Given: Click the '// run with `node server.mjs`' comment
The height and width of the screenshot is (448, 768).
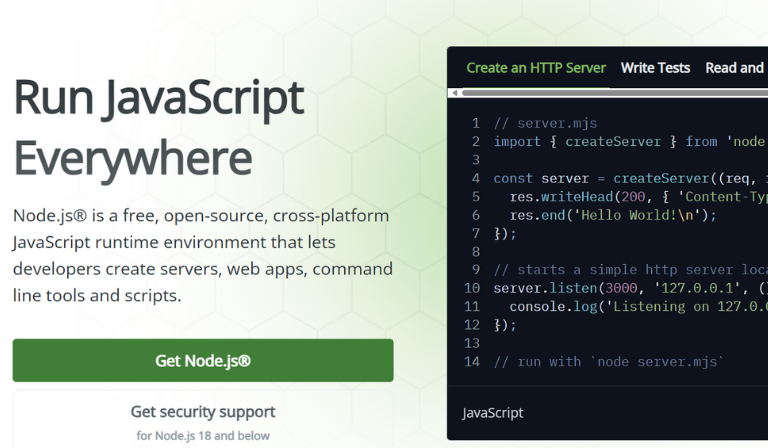Looking at the screenshot, I should pyautogui.click(x=609, y=362).
